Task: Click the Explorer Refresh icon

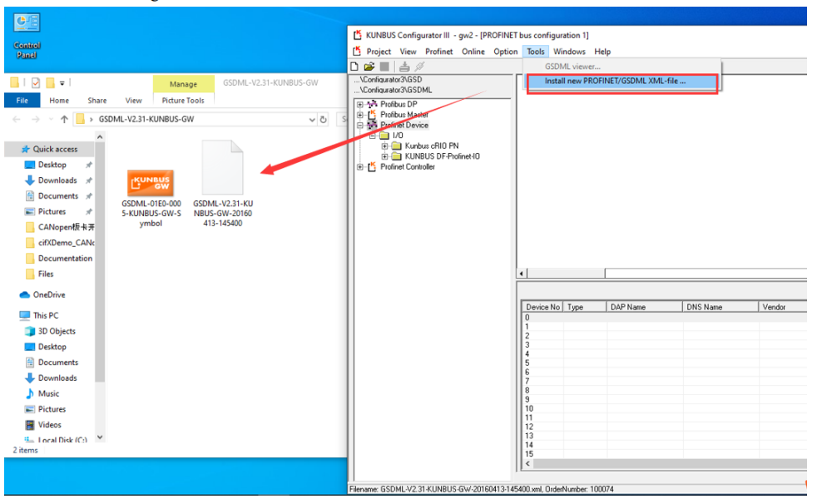Action: click(323, 119)
